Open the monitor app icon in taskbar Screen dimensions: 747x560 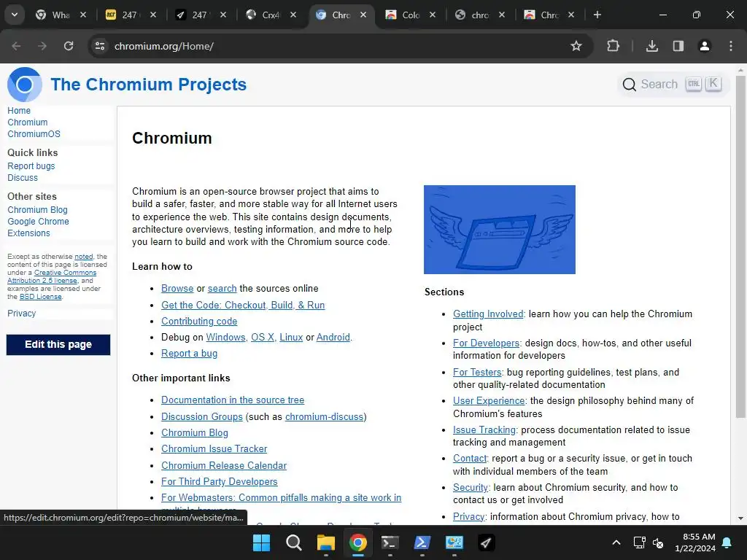tap(454, 542)
